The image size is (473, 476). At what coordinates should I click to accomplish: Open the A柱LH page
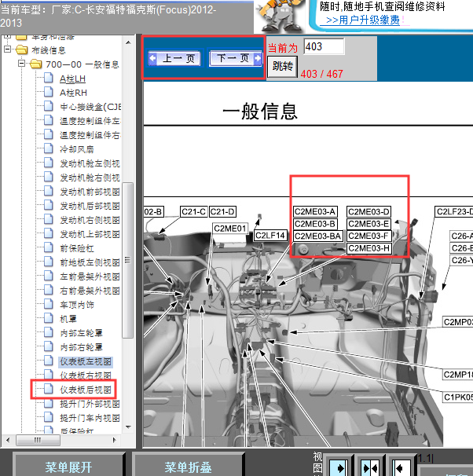click(x=72, y=79)
